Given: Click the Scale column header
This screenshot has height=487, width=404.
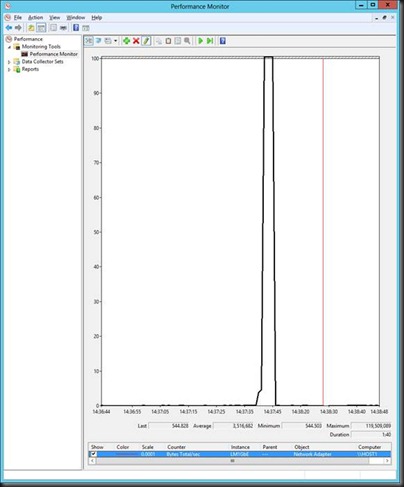Looking at the screenshot, I should [x=148, y=447].
